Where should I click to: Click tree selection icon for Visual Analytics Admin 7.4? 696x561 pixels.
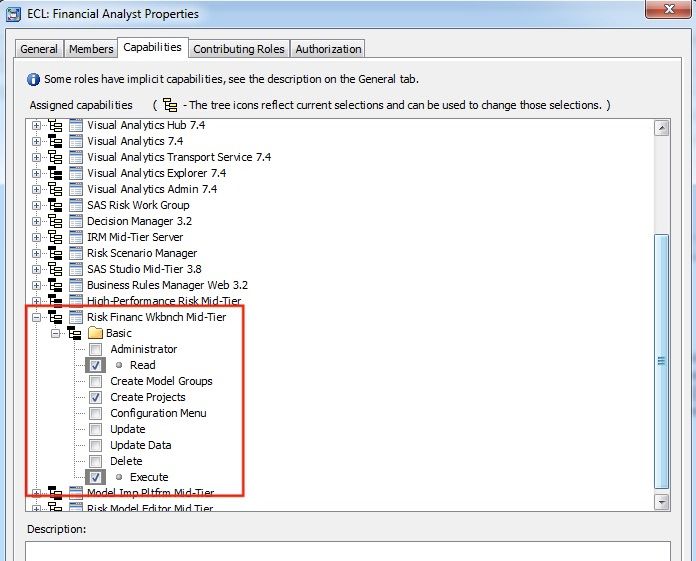point(55,190)
